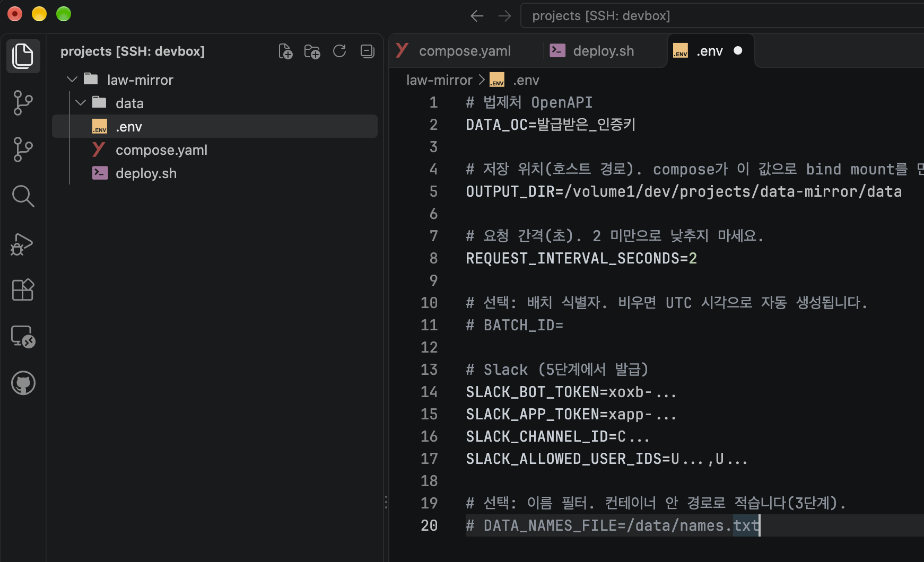Click the REQUEST_INTERVAL_SECONDS=2 line

point(581,258)
